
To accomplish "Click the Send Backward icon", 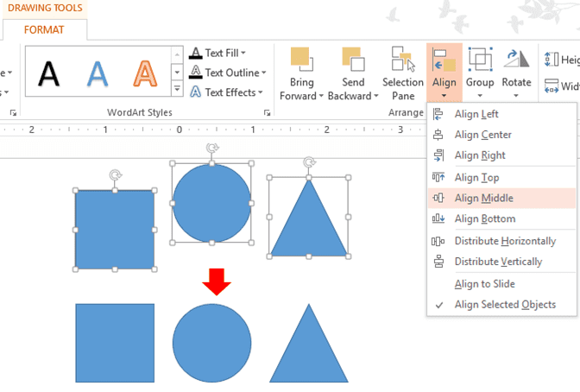I will coord(353,60).
